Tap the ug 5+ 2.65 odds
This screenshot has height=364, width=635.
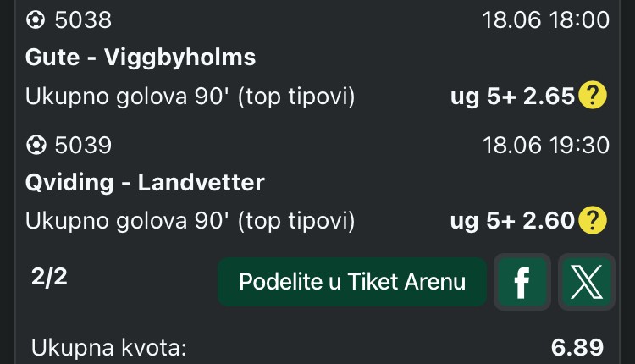[512, 96]
